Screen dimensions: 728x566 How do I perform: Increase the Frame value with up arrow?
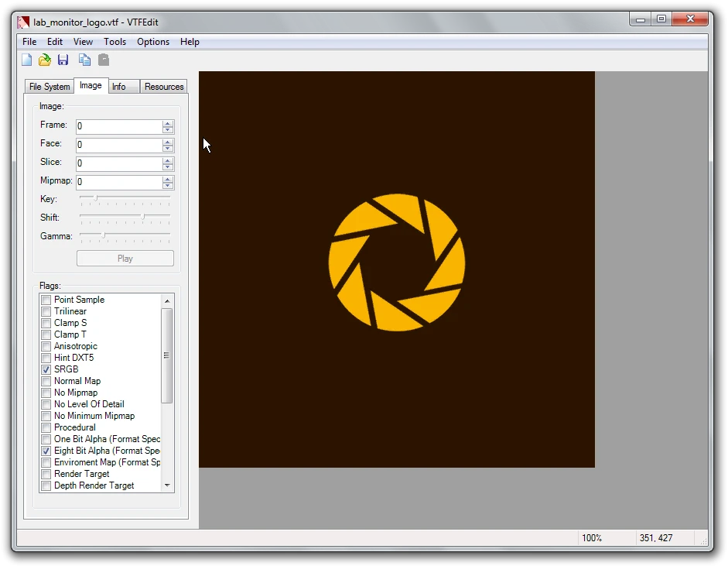(168, 123)
